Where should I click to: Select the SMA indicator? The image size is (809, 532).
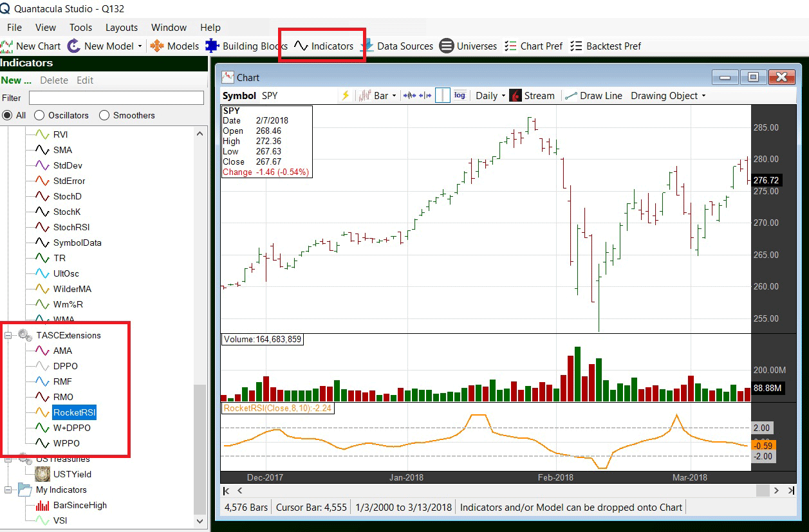click(x=62, y=150)
